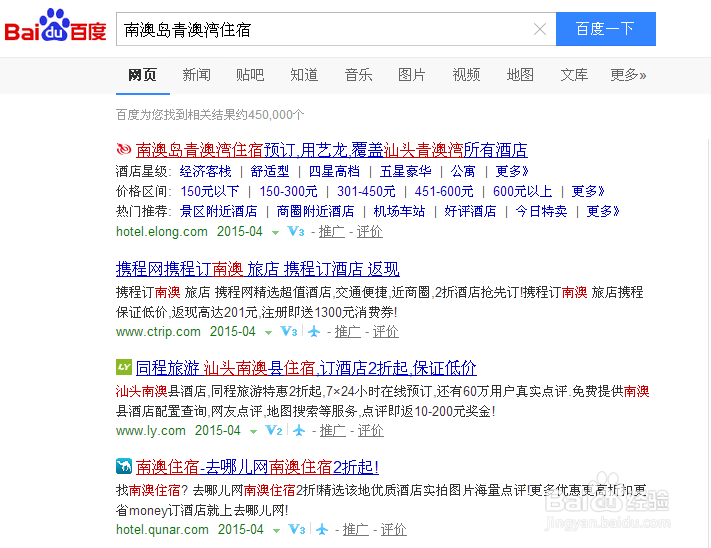
Task: Pick the 301-450元 price range
Action: pos(366,191)
